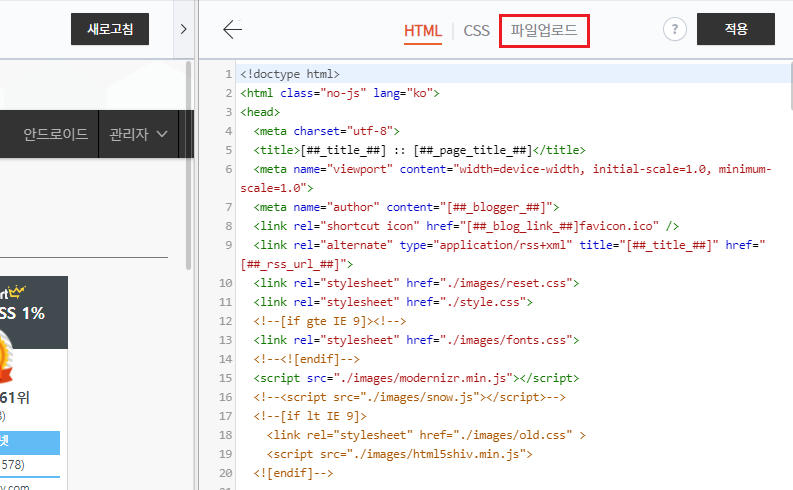Click the html class no-js line

[x=340, y=93]
